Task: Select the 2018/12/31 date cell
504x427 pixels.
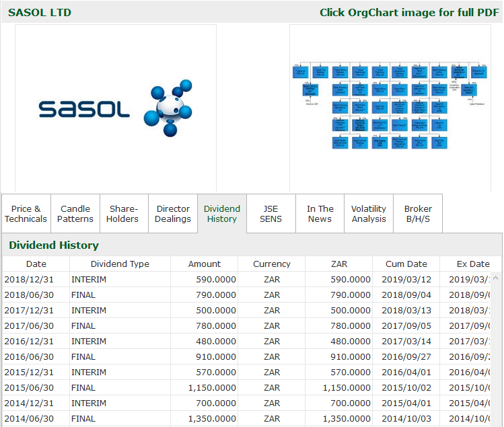Action: (x=36, y=279)
